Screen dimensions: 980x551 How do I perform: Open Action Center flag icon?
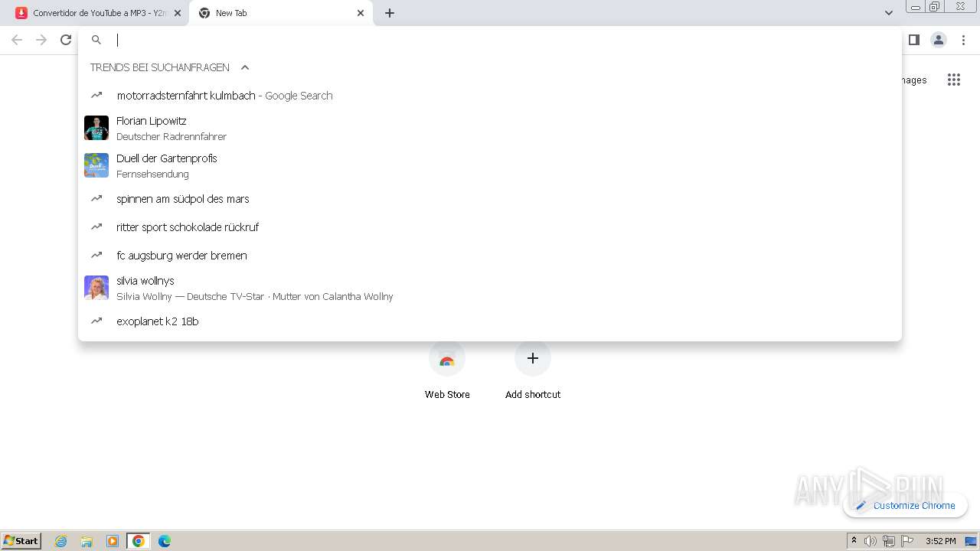click(907, 541)
